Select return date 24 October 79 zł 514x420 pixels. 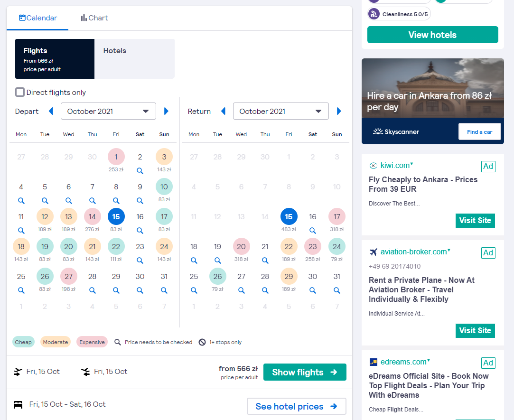(x=337, y=247)
